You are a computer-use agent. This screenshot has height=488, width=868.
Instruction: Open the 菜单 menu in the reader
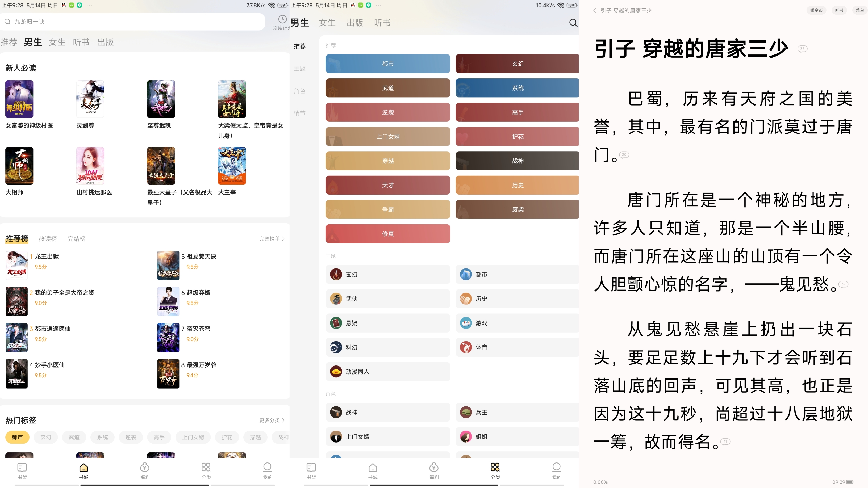coord(859,10)
